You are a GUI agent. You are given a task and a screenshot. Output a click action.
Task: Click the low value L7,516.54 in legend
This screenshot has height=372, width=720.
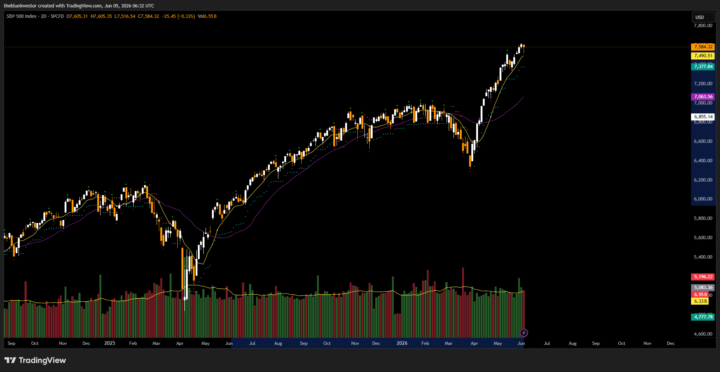click(126, 17)
